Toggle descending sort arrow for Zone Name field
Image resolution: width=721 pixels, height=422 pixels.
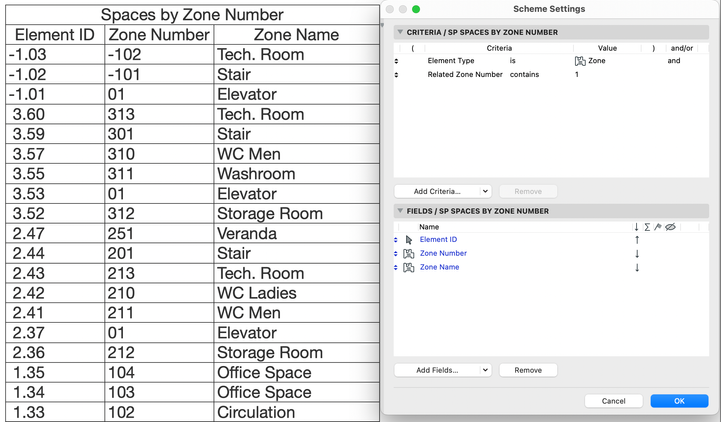[x=637, y=267]
